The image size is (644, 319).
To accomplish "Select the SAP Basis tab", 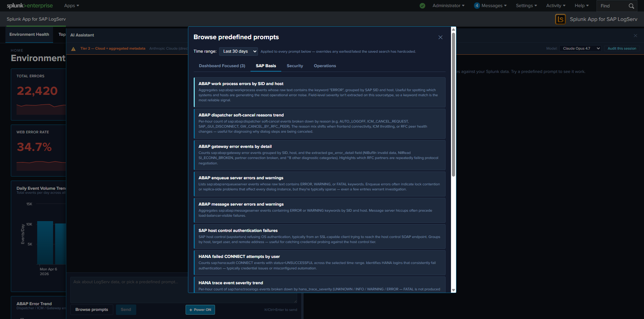I will pyautogui.click(x=266, y=66).
